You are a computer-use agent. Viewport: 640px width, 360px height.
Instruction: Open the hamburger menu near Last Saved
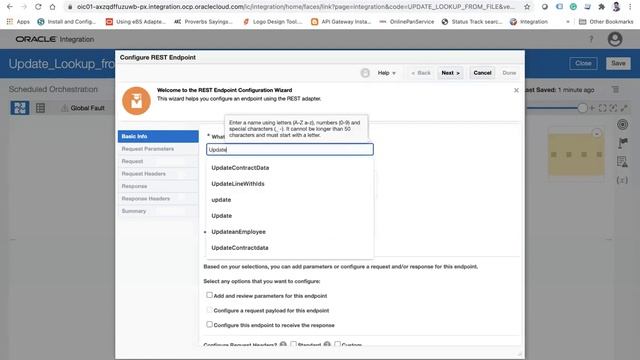coord(616,89)
